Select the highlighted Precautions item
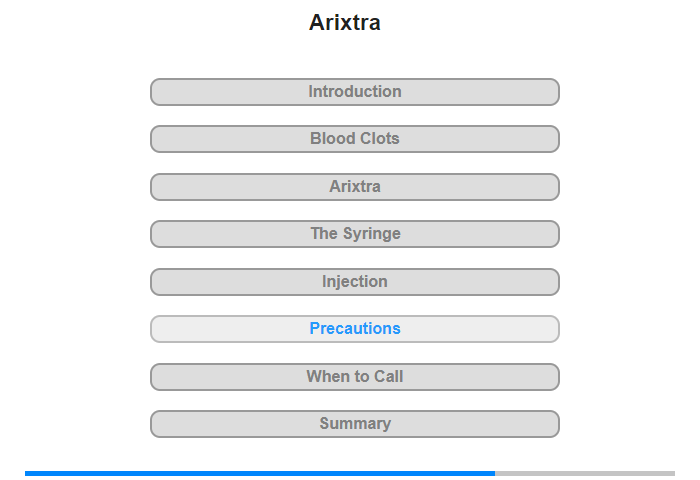The image size is (700, 480). point(354,329)
